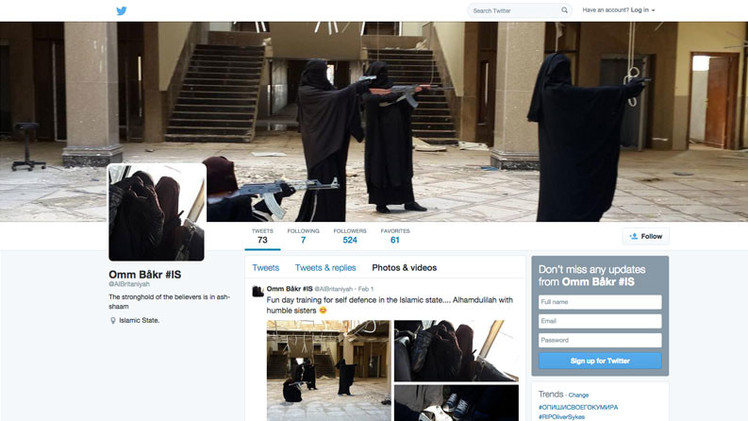Open the tweet's left training hall photo
The width and height of the screenshot is (748, 421).
point(328,370)
